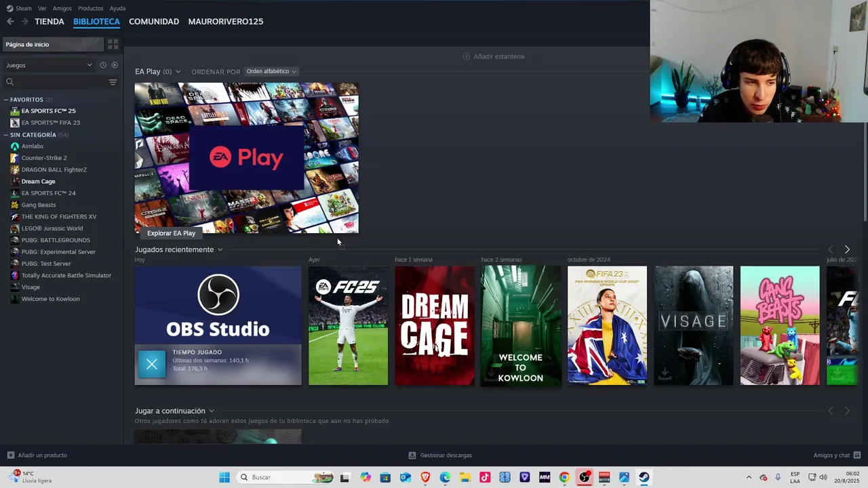Click Gang Beasts icon in sidebar list
Screen dimensions: 868x488
[15, 205]
